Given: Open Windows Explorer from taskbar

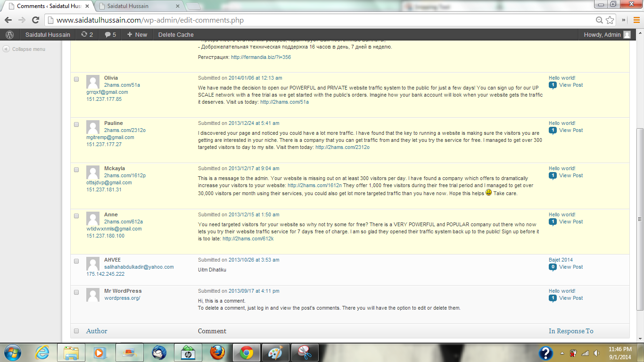Looking at the screenshot, I should point(71,353).
